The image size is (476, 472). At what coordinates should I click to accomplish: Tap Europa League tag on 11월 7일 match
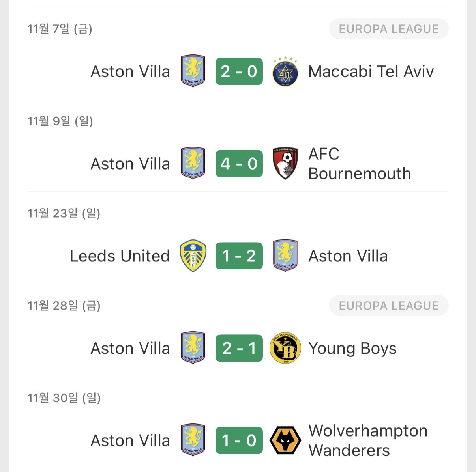[x=388, y=29]
